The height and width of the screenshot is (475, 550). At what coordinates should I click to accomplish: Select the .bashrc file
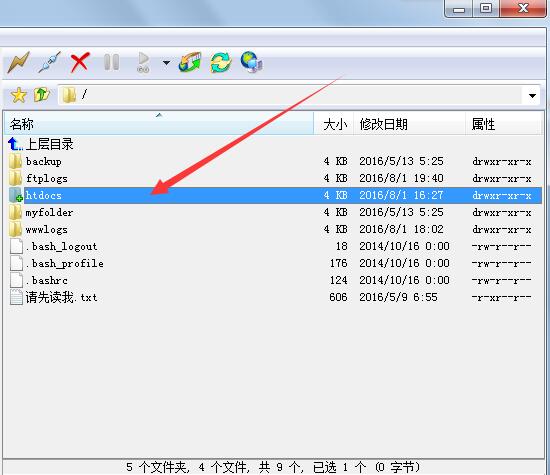click(46, 281)
